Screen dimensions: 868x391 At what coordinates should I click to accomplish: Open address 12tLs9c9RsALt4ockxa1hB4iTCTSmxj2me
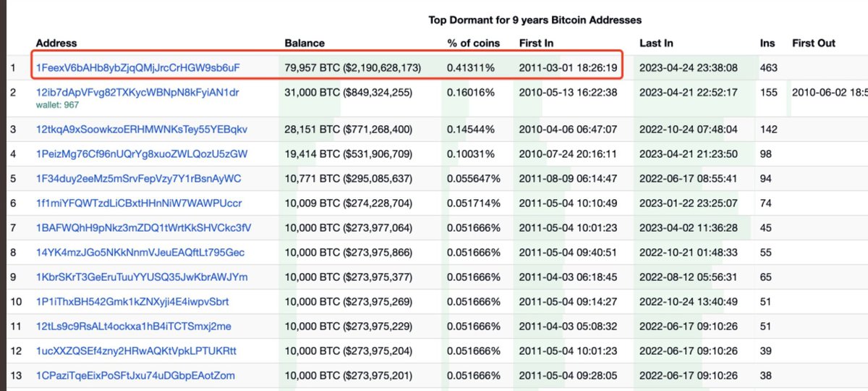pyautogui.click(x=134, y=327)
